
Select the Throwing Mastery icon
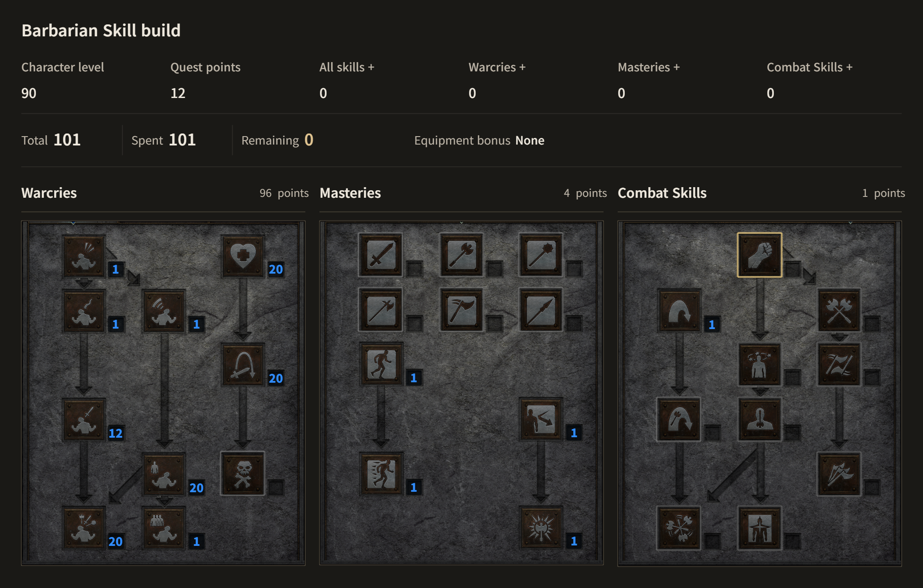(x=461, y=310)
